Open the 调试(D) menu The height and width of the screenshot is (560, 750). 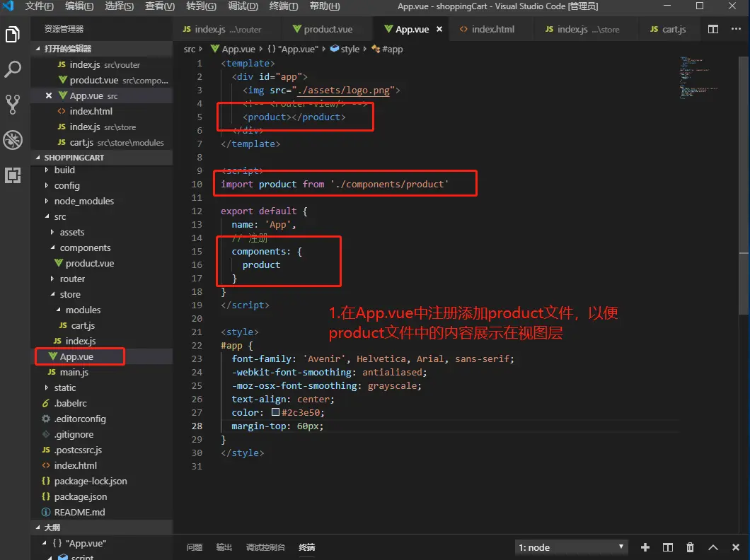coord(243,6)
